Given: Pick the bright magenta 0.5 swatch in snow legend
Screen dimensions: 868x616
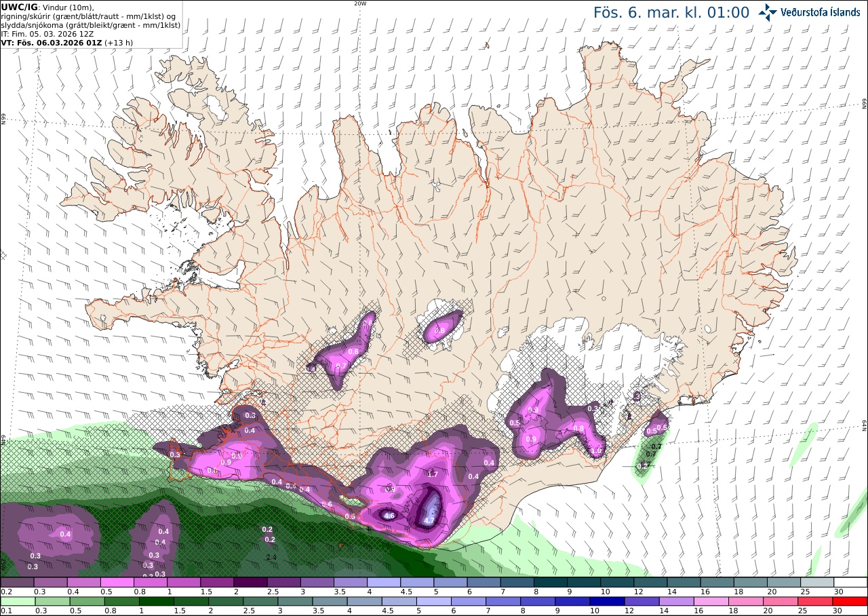Looking at the screenshot, I should click(x=117, y=582).
